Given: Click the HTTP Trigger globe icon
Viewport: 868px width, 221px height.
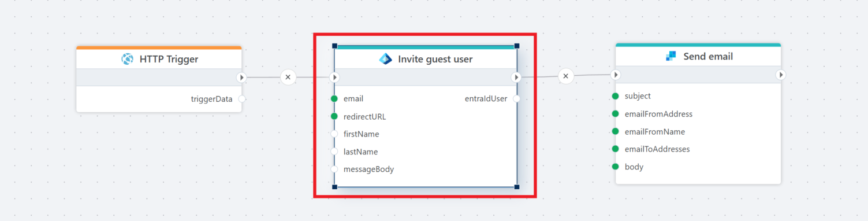Looking at the screenshot, I should (x=128, y=58).
